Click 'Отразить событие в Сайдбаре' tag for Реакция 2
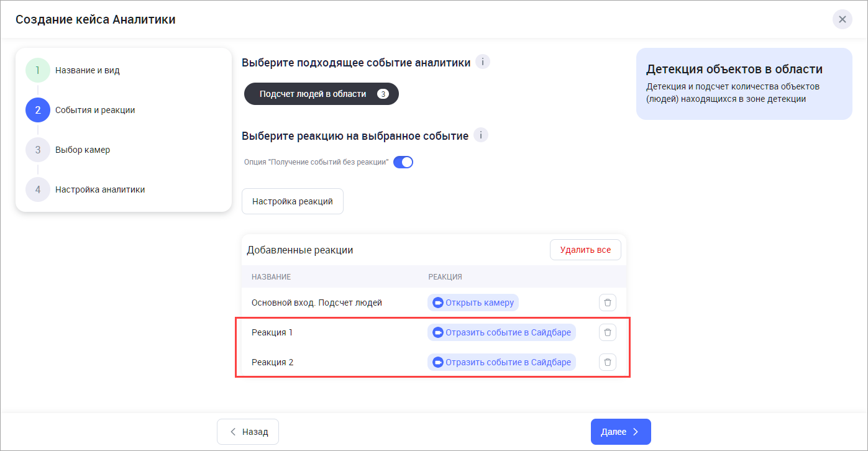Viewport: 868px width, 451px height. [x=508, y=362]
